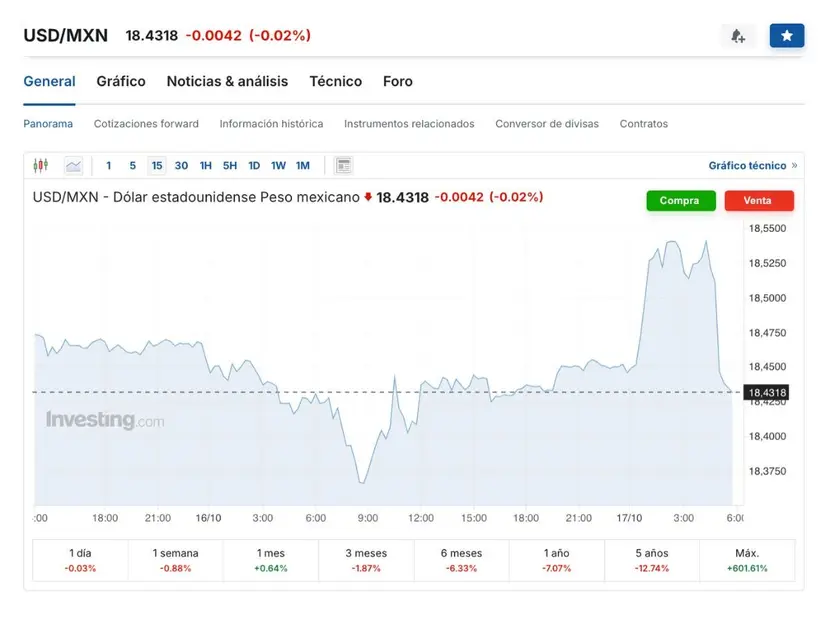830x623 pixels.
Task: Choose the 1 mes performance range
Action: [x=271, y=560]
